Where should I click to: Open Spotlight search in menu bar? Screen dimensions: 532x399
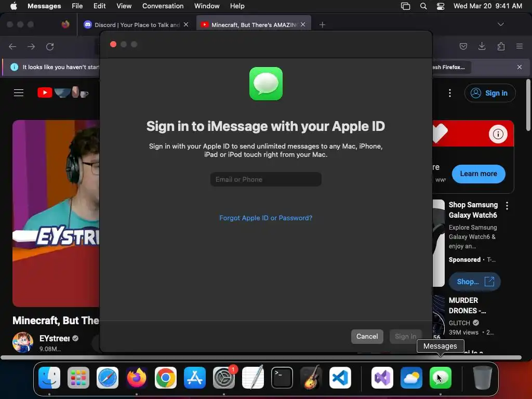[423, 6]
